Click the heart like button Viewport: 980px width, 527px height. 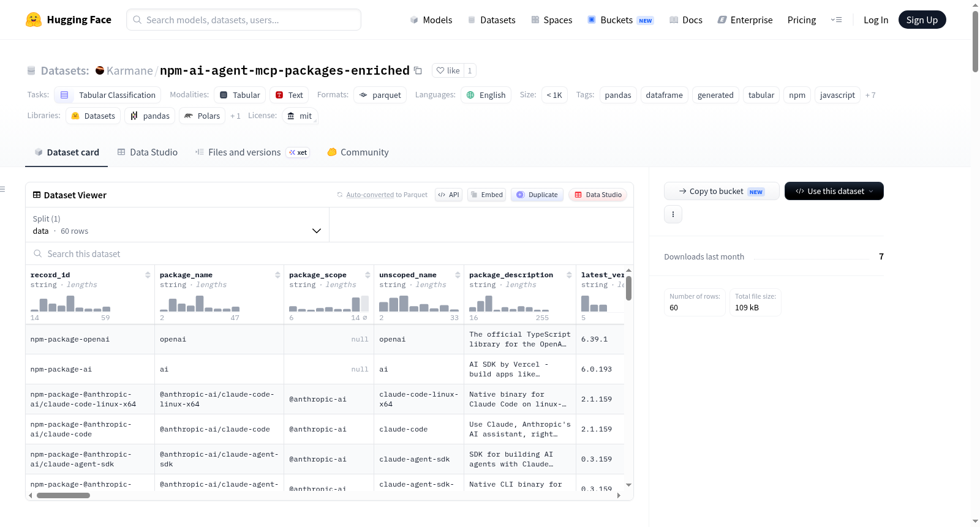pyautogui.click(x=448, y=70)
